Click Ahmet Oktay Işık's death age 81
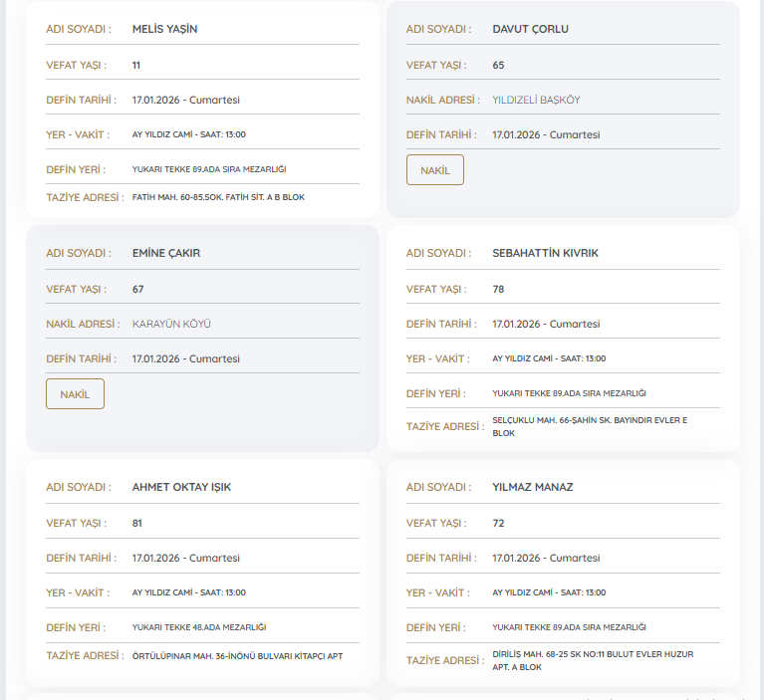This screenshot has height=700, width=764. (137, 523)
